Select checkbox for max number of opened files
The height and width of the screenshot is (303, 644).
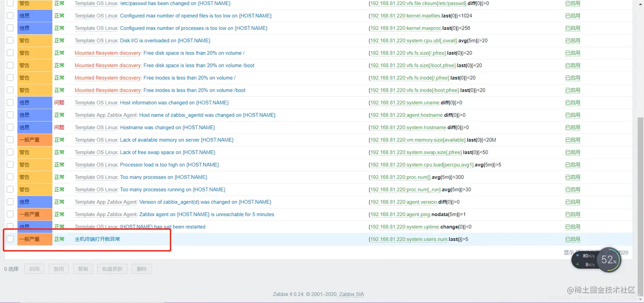tap(10, 16)
